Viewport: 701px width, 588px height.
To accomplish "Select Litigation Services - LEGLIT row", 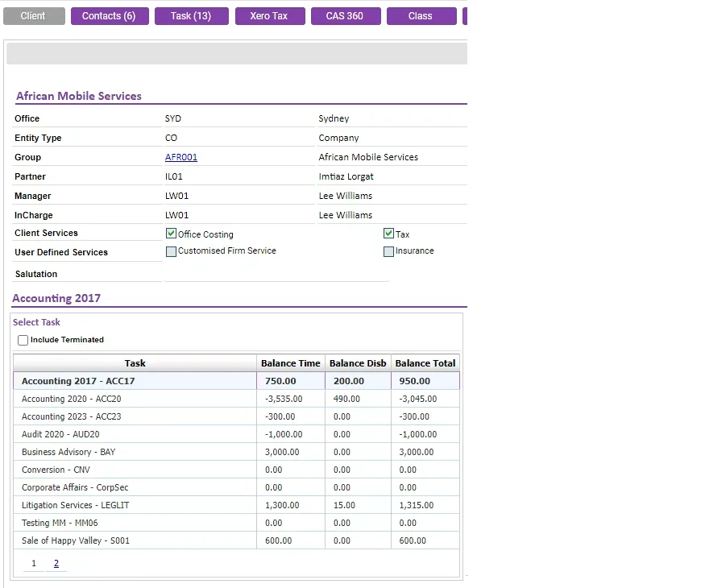I will 236,505.
